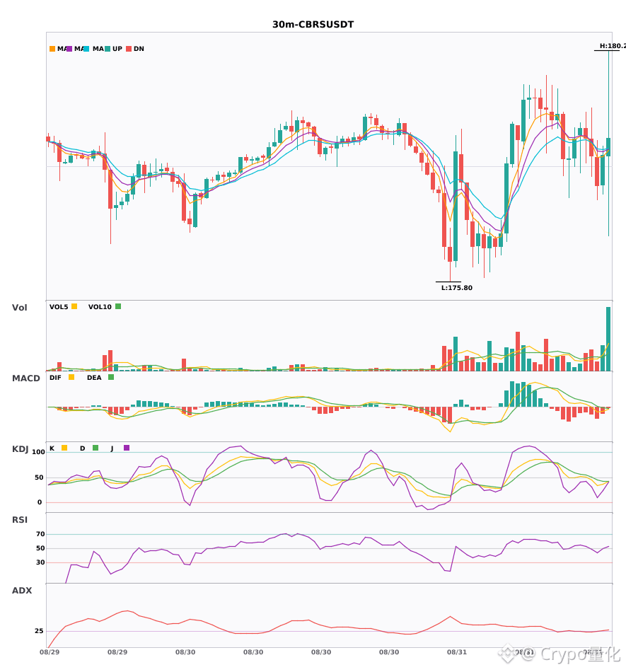The width and height of the screenshot is (626, 672).
Task: Click the 50 value on KDJ axis
Action: [x=39, y=477]
